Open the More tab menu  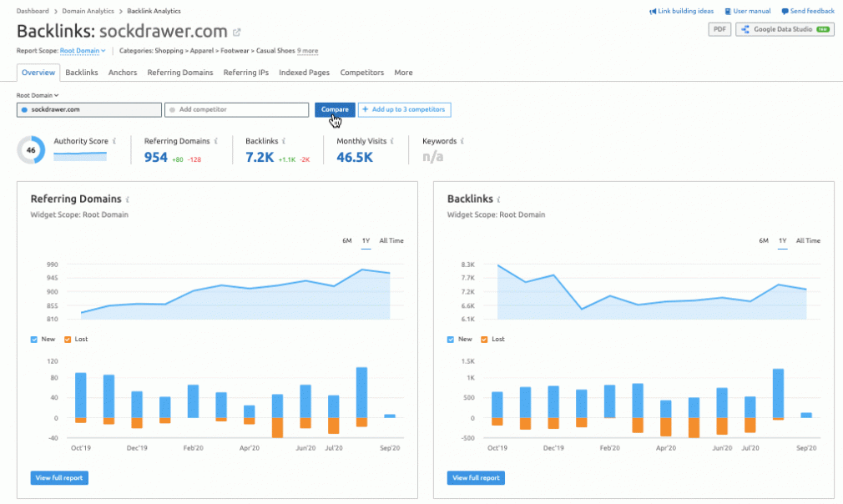pos(403,73)
